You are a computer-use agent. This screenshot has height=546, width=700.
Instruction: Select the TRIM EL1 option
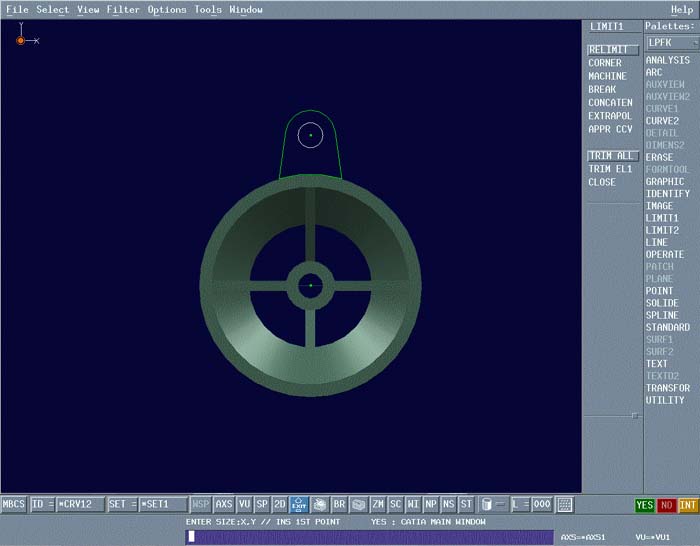(x=609, y=169)
